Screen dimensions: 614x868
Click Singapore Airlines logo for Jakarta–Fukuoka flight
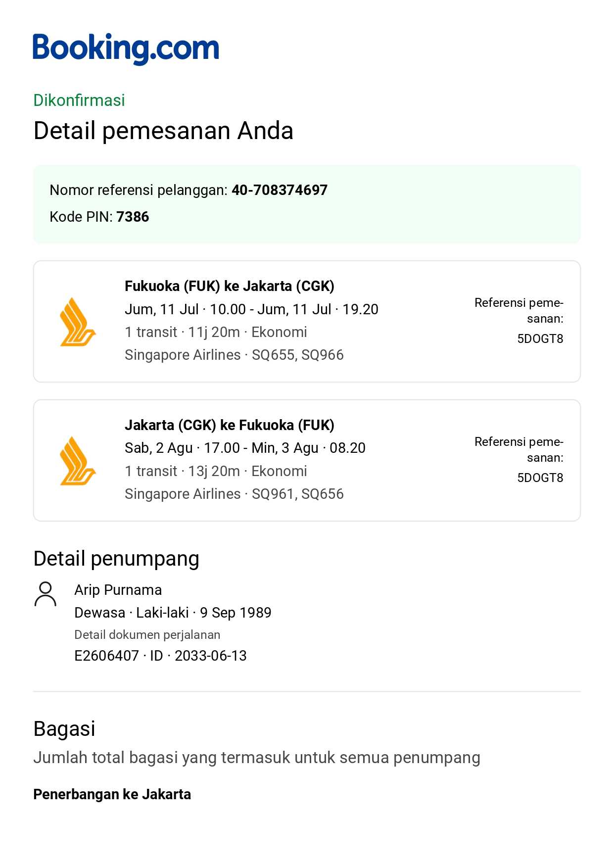click(78, 461)
